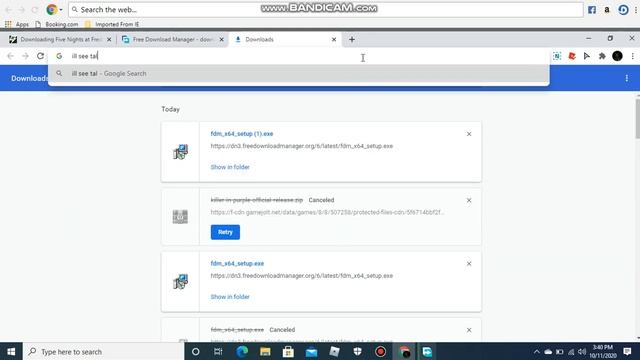Launch Microsoft Edge from taskbar
The image size is (640, 360).
[x=242, y=351]
